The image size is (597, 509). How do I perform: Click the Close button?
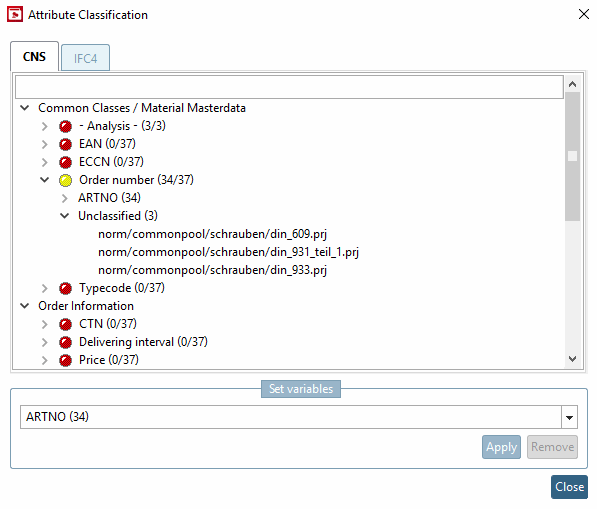tap(570, 487)
